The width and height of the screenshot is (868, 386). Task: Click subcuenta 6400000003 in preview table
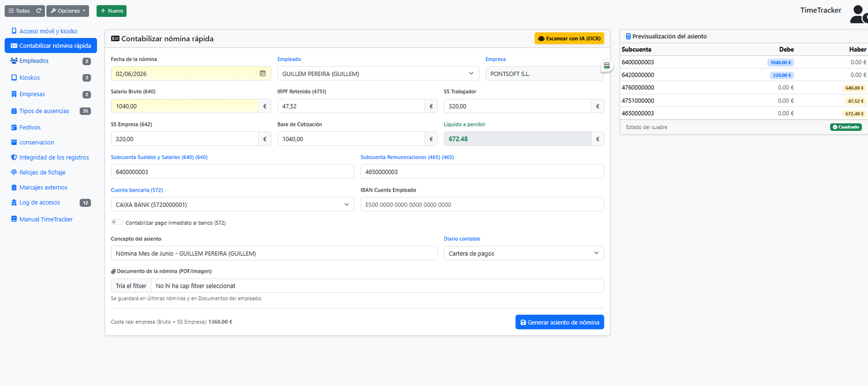tap(637, 62)
